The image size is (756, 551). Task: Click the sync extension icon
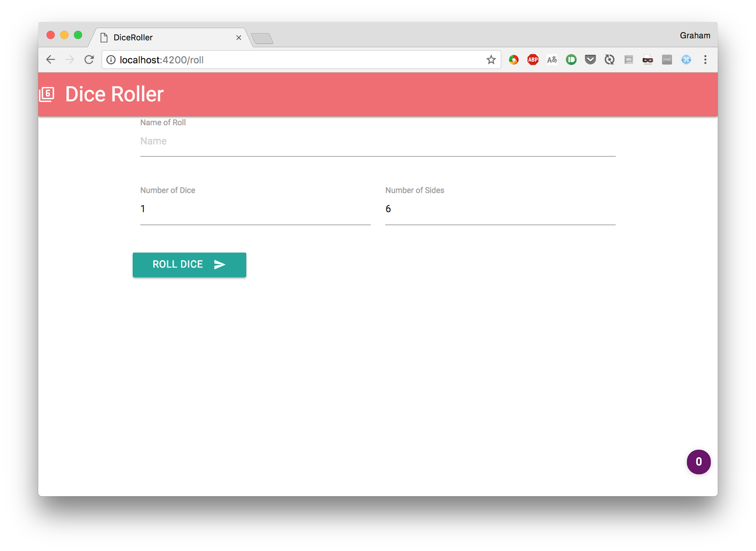610,60
